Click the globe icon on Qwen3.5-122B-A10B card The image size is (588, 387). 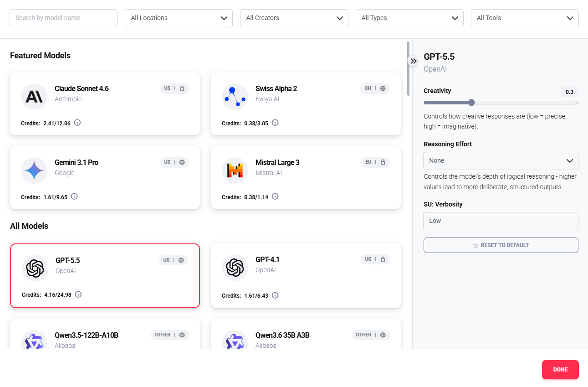coord(182,335)
